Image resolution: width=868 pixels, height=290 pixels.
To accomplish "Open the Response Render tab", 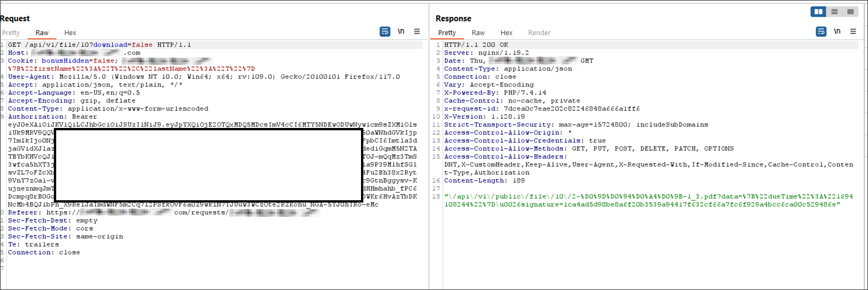I will [x=539, y=33].
